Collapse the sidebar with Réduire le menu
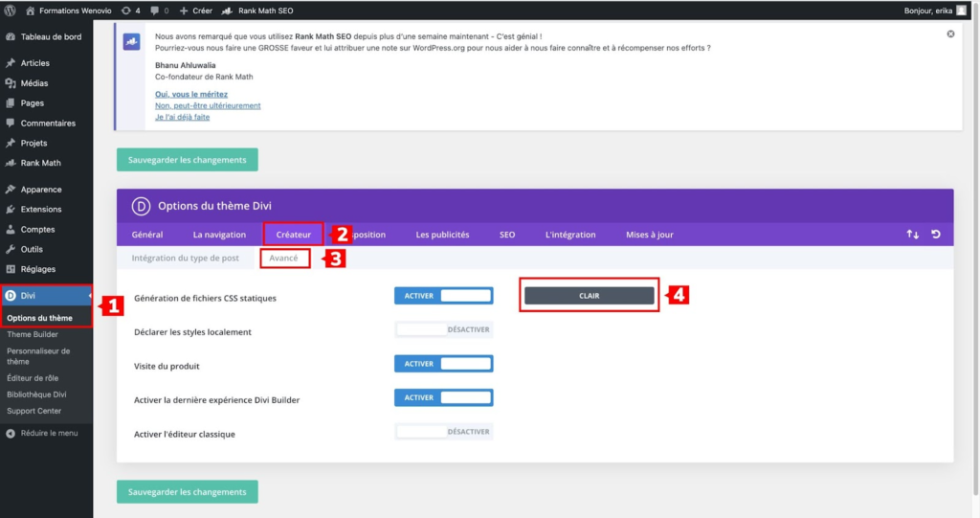The image size is (980, 518). point(42,433)
